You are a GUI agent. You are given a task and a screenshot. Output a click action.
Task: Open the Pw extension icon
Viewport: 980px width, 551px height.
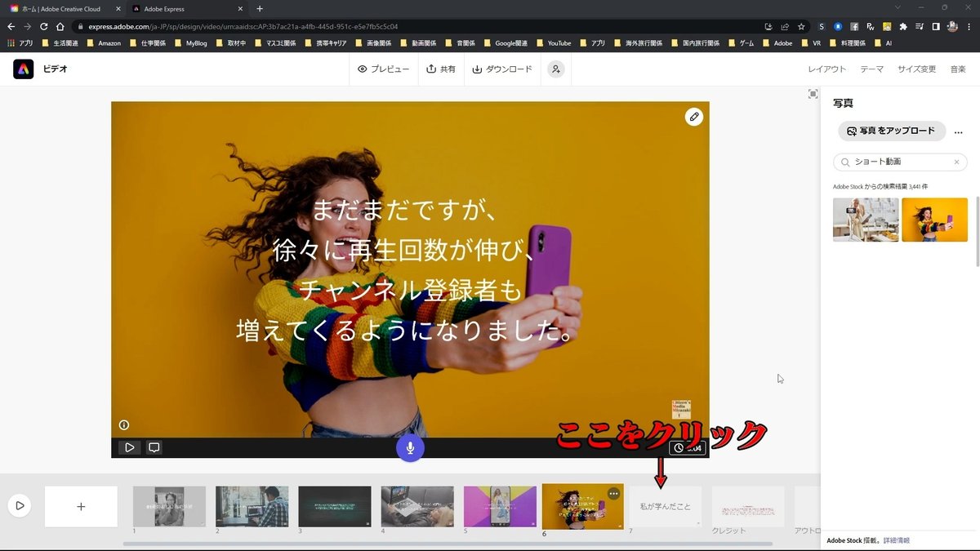[x=871, y=26]
